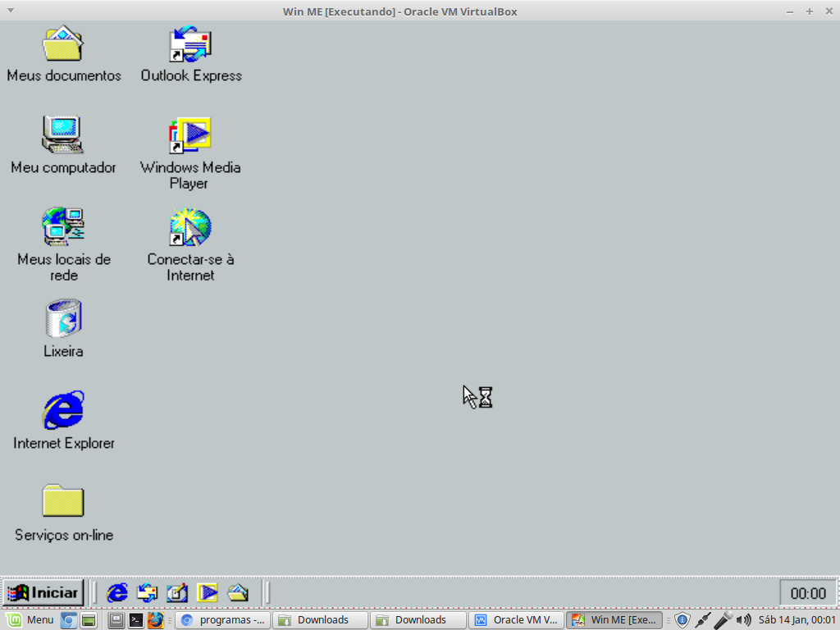The width and height of the screenshot is (840, 630).
Task: Click the blue Chromium launcher in panel
Action: [69, 620]
